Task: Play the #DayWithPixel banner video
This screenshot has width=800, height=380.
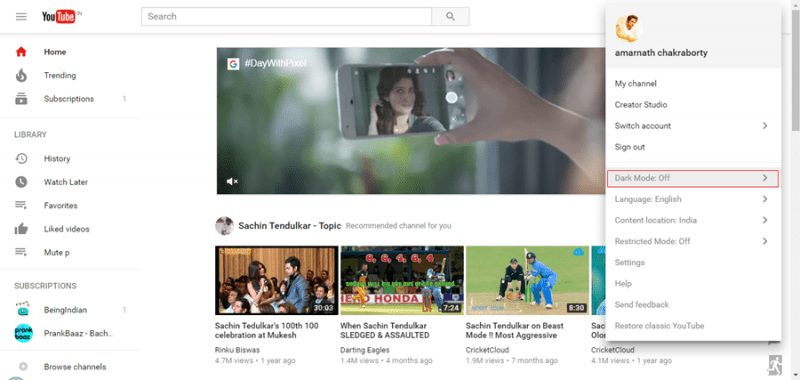Action: pyautogui.click(x=411, y=121)
